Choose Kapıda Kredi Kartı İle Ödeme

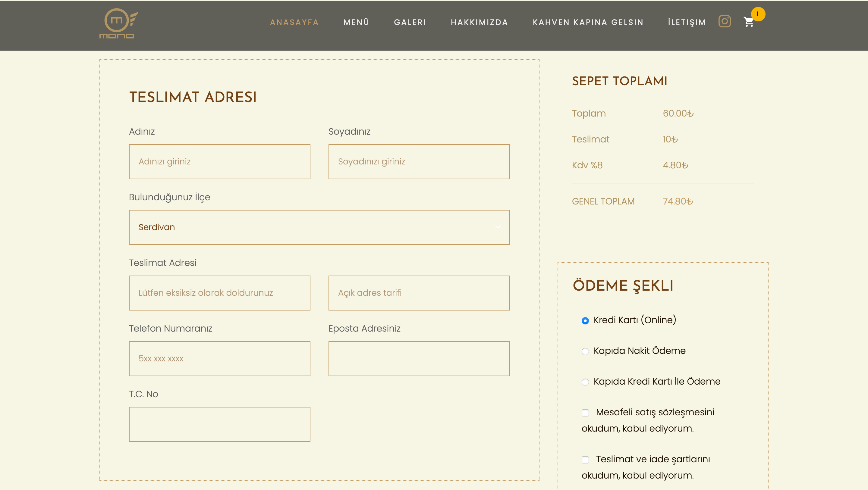[585, 382]
